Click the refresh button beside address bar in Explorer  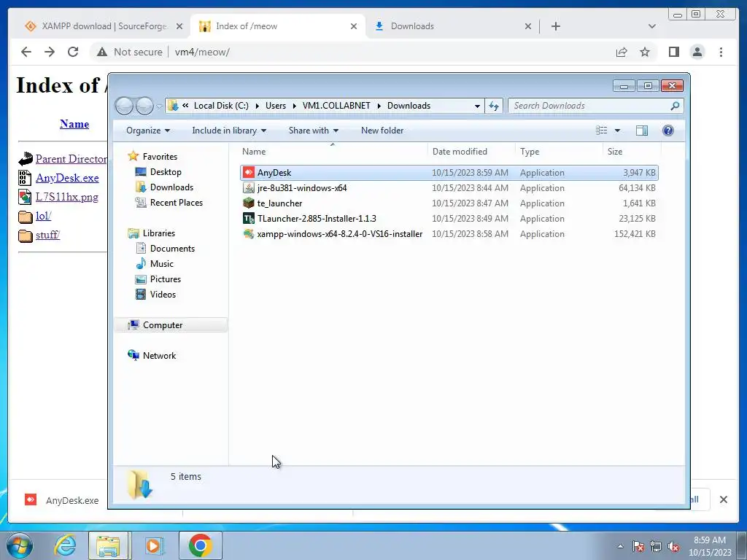[494, 106]
